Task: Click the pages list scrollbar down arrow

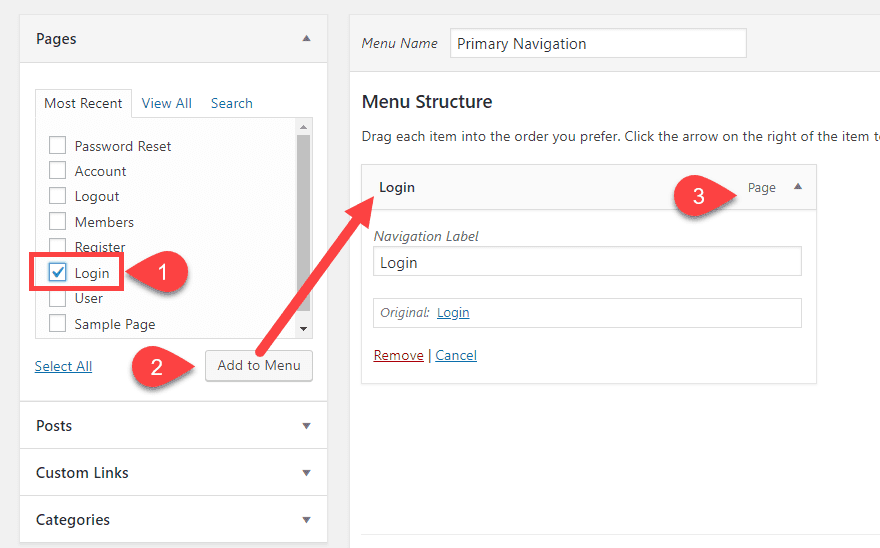Action: coord(304,329)
